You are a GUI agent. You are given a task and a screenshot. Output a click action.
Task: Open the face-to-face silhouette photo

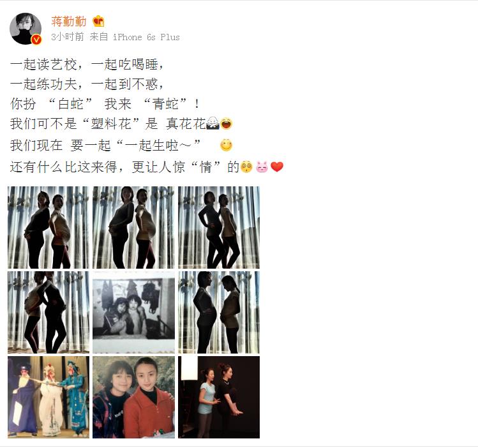tap(219, 312)
